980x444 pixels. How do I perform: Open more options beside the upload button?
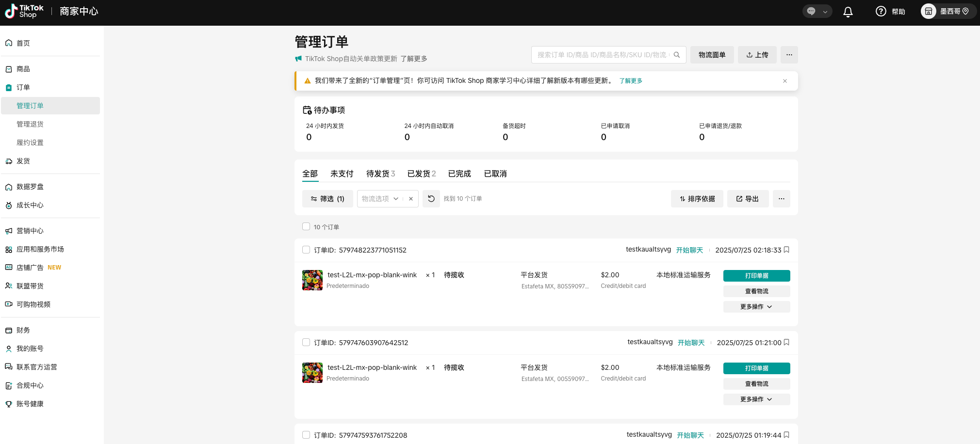point(789,55)
